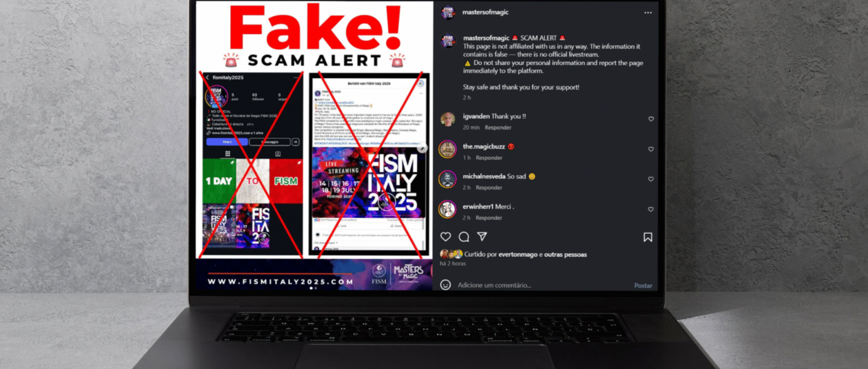Reply to michalnesveda's comment via Responder
The image size is (868, 369).
tap(489, 188)
